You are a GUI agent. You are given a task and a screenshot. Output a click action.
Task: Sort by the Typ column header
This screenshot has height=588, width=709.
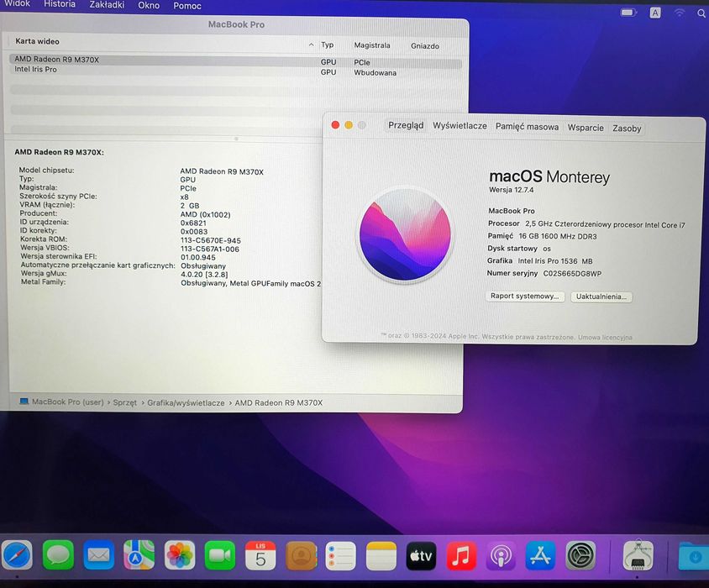pos(328,45)
